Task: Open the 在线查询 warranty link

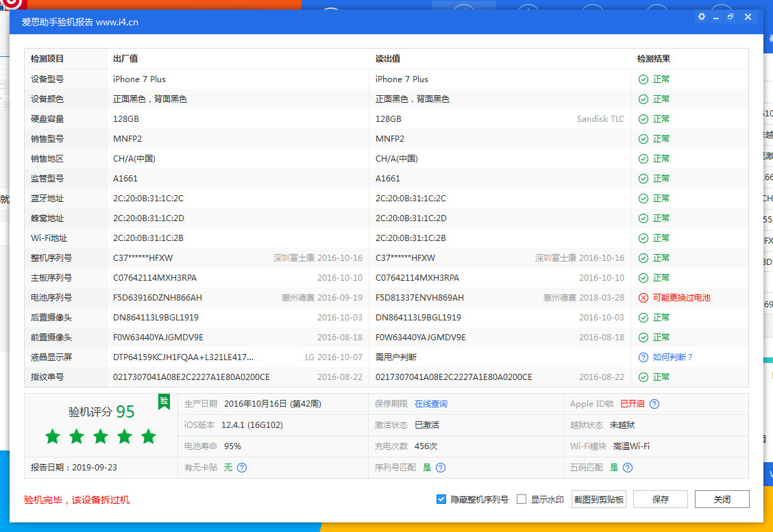Action: coord(431,404)
